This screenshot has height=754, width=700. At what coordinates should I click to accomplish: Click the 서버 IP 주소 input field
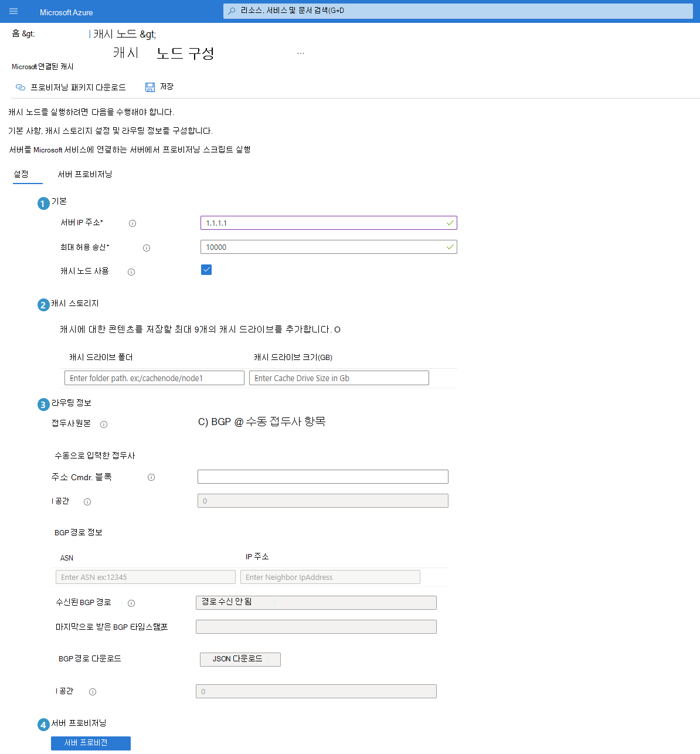click(x=328, y=223)
